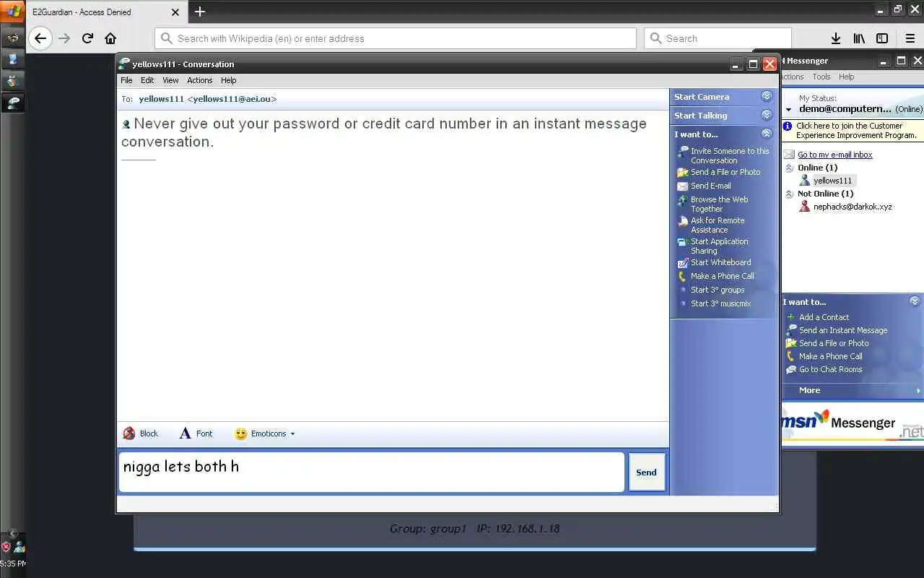Click the Send an Instant Message icon

tap(791, 330)
